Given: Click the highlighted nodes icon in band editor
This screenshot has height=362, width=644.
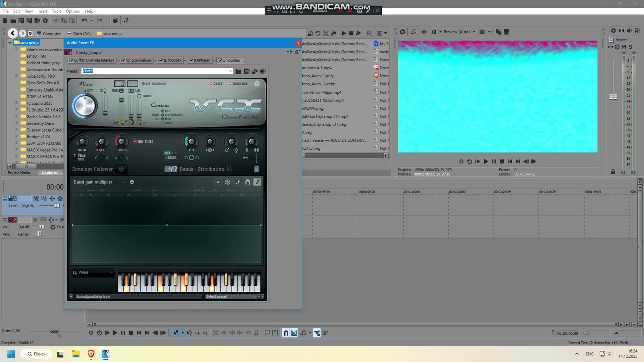Looking at the screenshot, I should point(257,182).
